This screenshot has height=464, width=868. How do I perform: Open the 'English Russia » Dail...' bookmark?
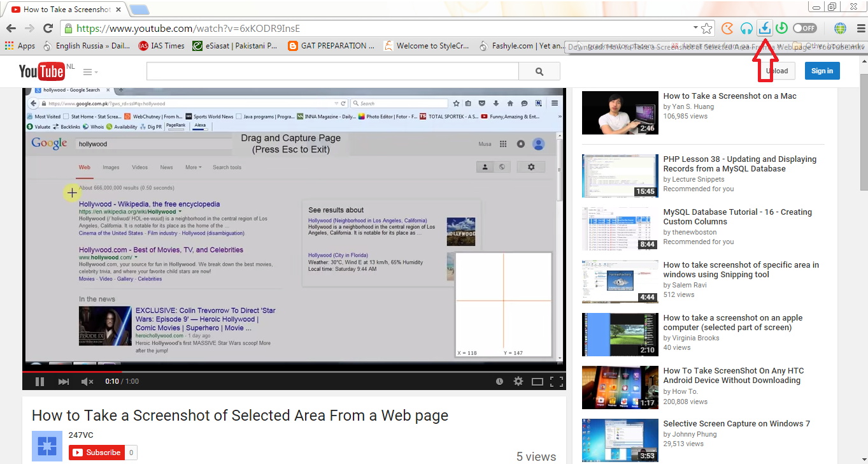click(x=86, y=46)
